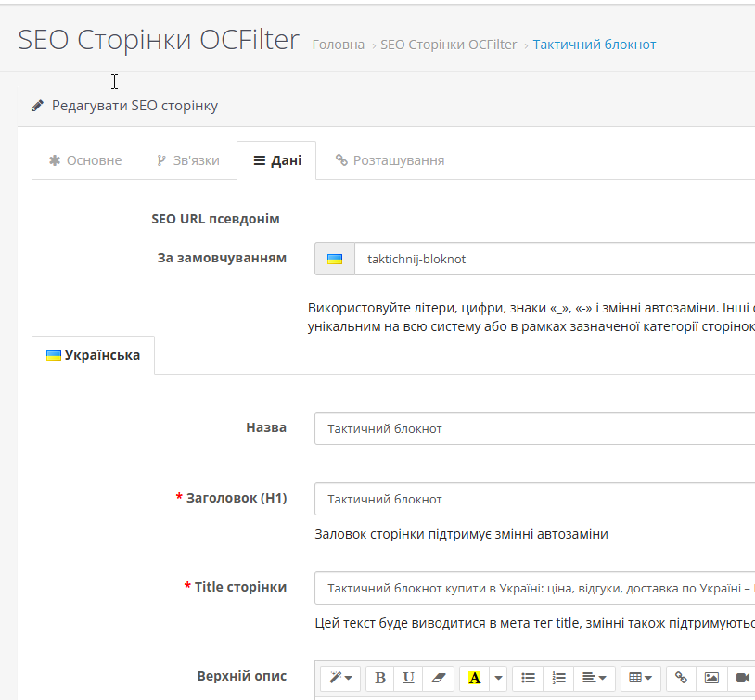The image size is (755, 700).
Task: Click the SEO URL alias input field
Action: [x=554, y=259]
